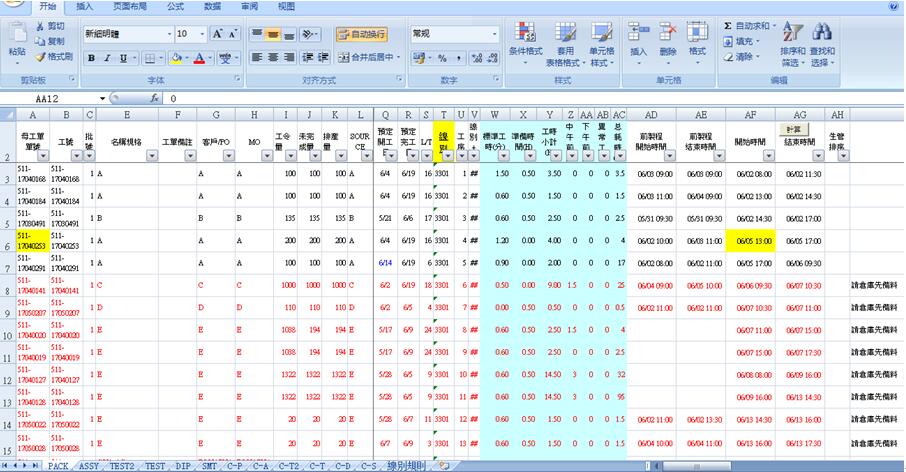Open the filter dropdown for 開始時間 column
This screenshot has width=906, height=472.
[768, 155]
